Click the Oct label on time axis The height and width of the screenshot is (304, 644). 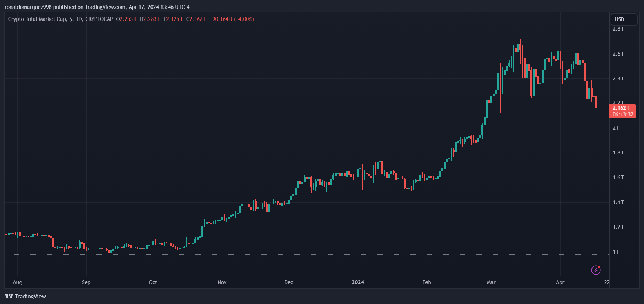pos(153,282)
